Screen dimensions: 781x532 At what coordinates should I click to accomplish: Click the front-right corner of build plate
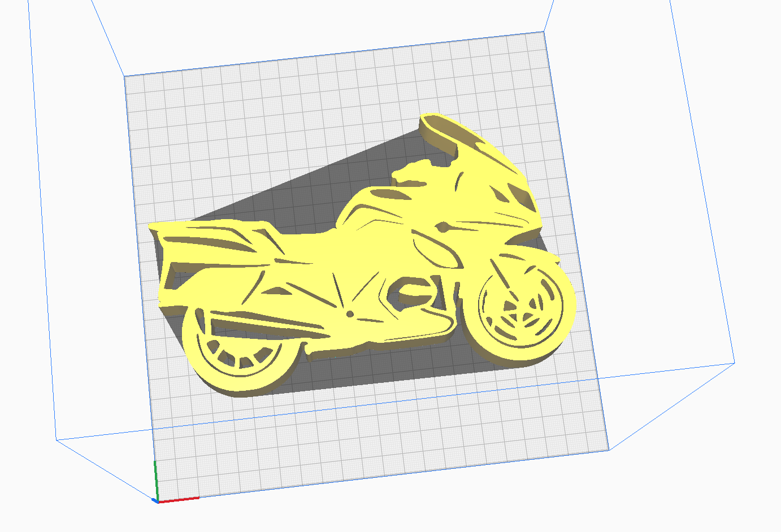coord(608,450)
